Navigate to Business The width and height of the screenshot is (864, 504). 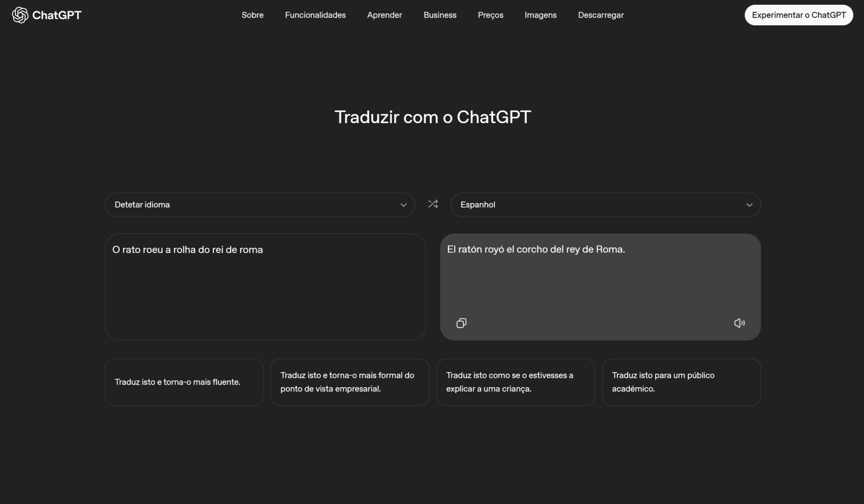[x=440, y=15]
